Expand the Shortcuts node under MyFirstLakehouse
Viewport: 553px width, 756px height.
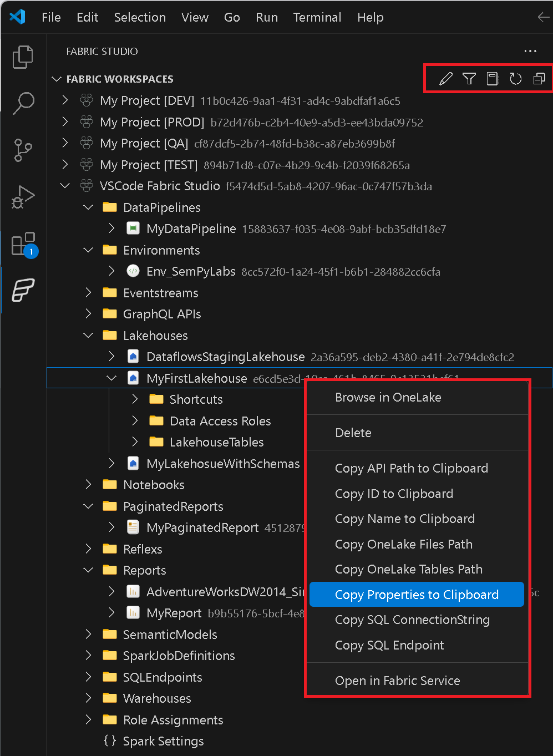click(x=134, y=399)
